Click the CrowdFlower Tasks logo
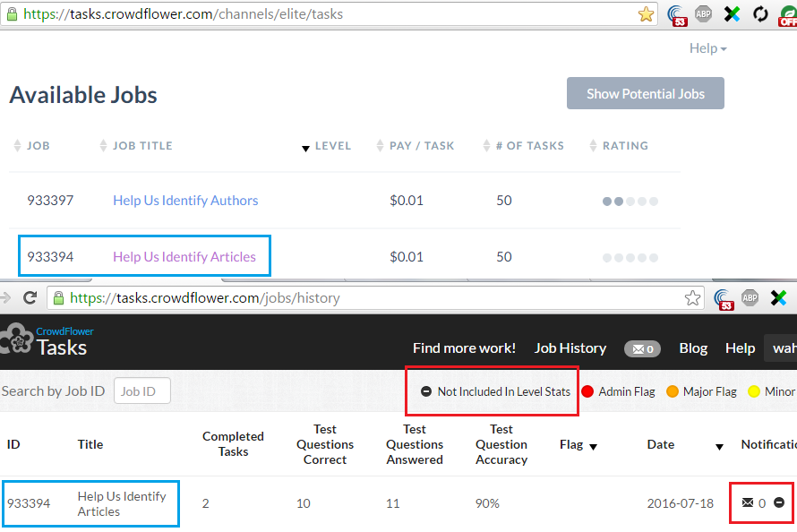The height and width of the screenshot is (532, 797). (x=47, y=340)
